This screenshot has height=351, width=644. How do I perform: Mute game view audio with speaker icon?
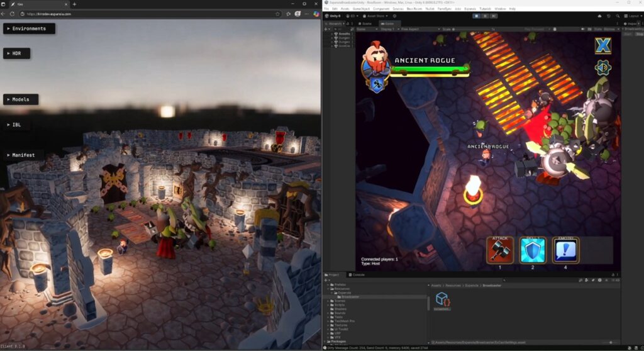pos(582,29)
